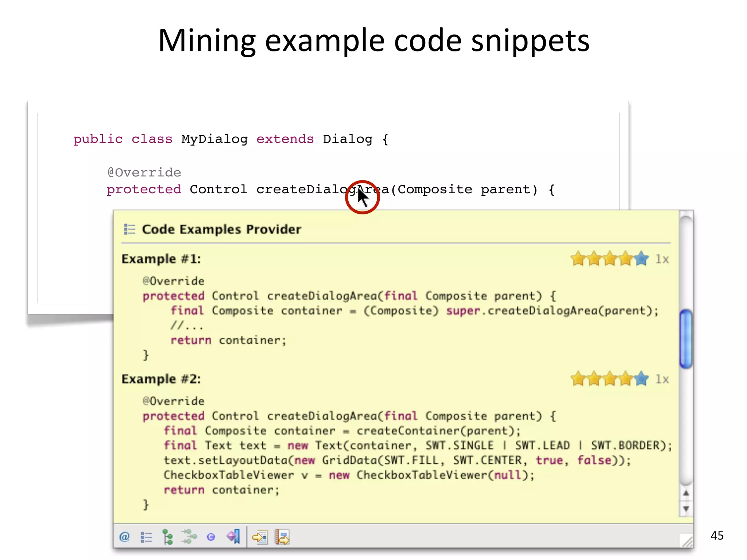Click the blue vertical scrollbar thumb
Screen dimensions: 747x560
[x=686, y=339]
